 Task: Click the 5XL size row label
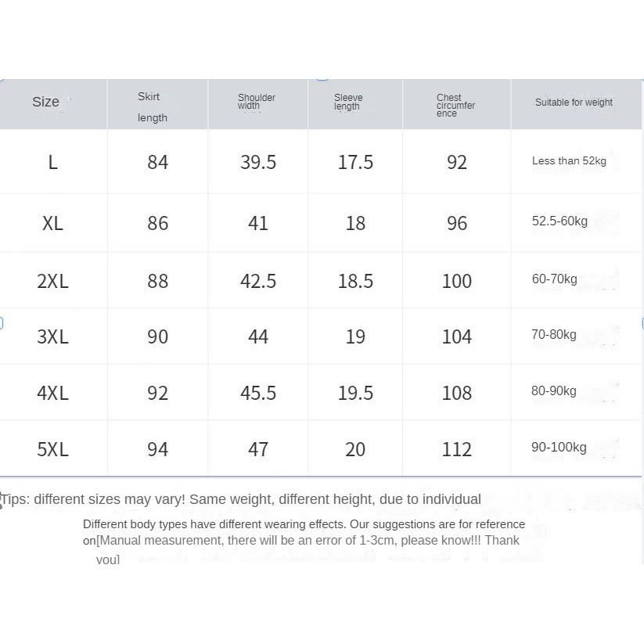click(52, 449)
